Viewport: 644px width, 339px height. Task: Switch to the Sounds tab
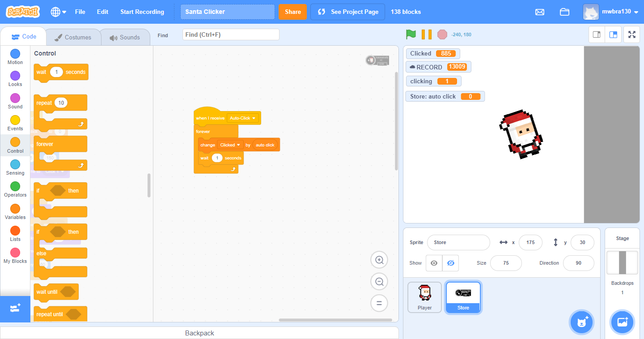(125, 37)
